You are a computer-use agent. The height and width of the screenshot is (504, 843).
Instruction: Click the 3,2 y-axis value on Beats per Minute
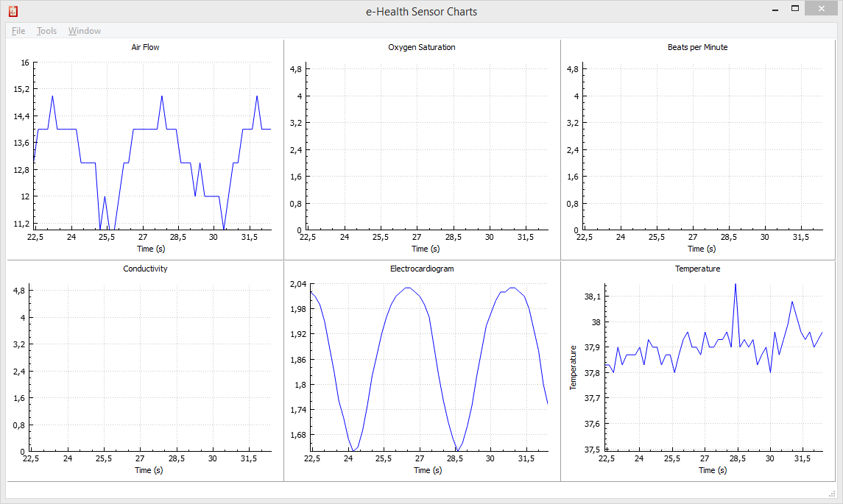(x=573, y=123)
